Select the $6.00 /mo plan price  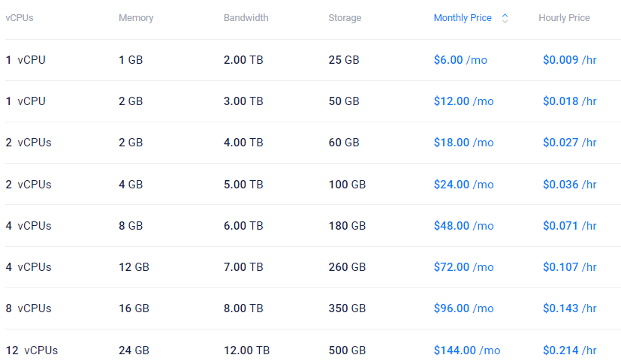click(x=460, y=60)
